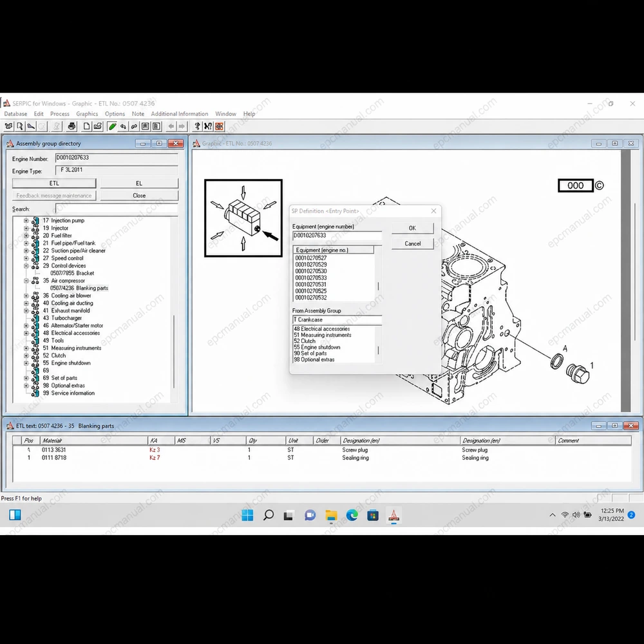Click the group icon beside 99 Service information
The image size is (644, 644).
[x=35, y=393]
